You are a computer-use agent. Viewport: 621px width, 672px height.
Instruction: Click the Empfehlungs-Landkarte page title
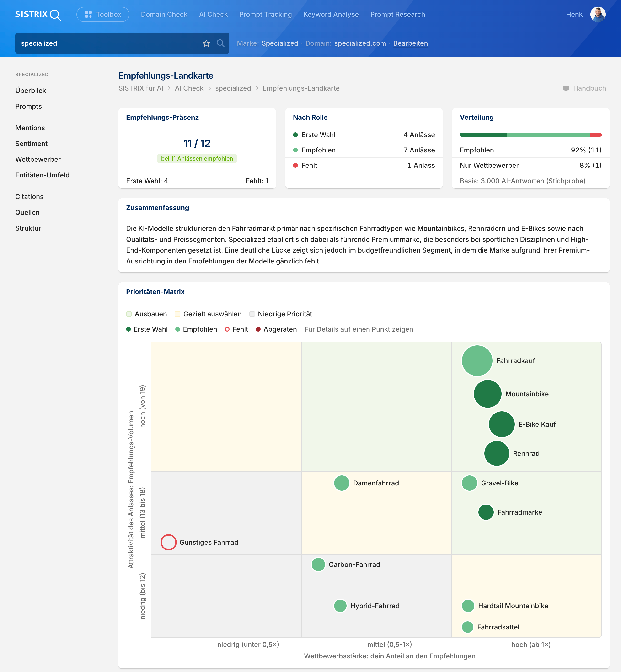point(166,76)
